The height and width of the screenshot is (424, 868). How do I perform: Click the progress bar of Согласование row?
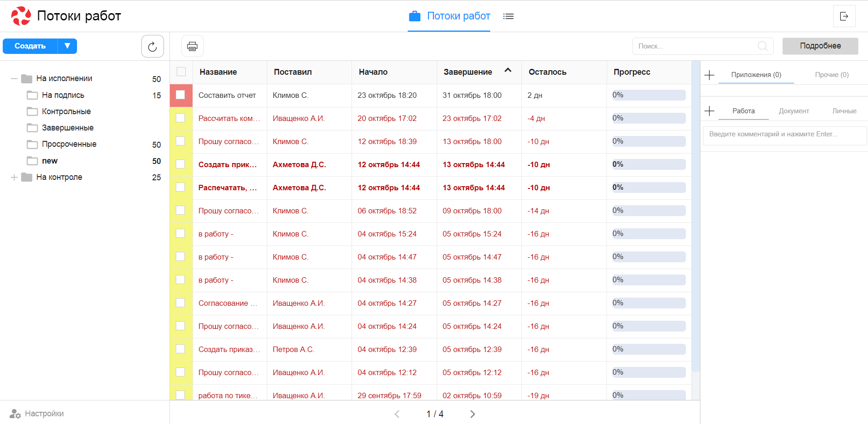649,303
